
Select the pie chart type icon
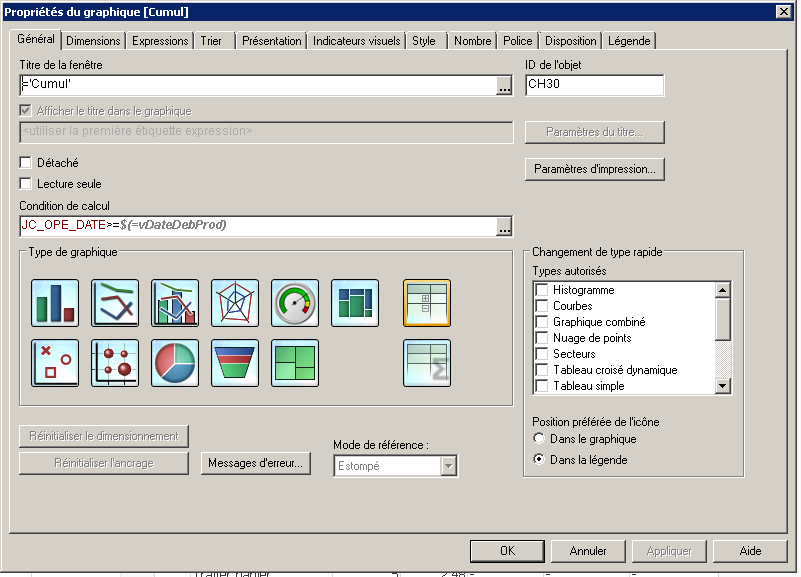click(175, 363)
